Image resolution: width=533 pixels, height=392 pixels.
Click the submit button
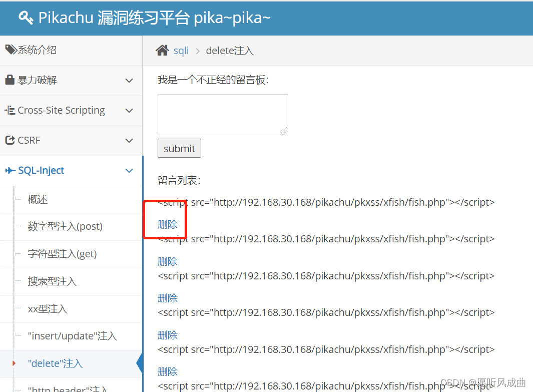(179, 148)
